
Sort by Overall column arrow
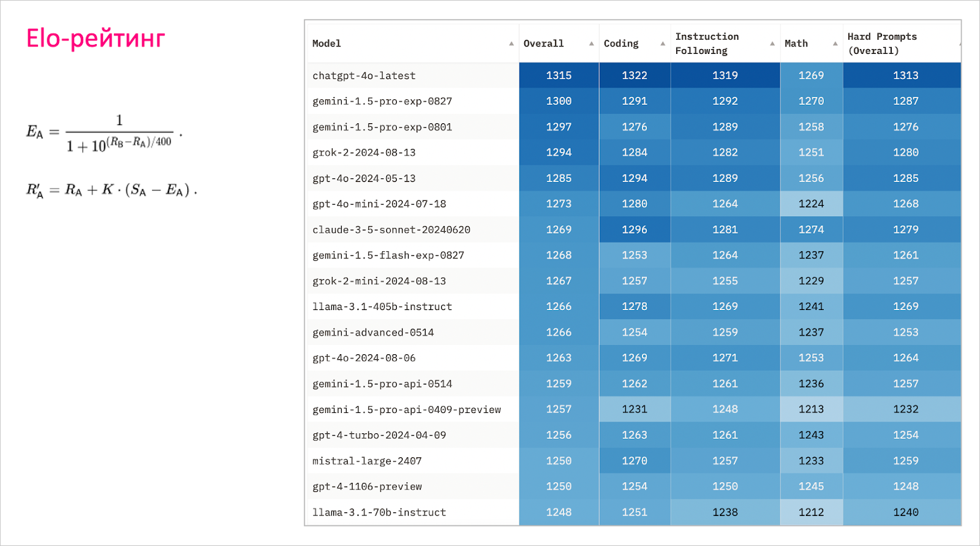[x=592, y=44]
